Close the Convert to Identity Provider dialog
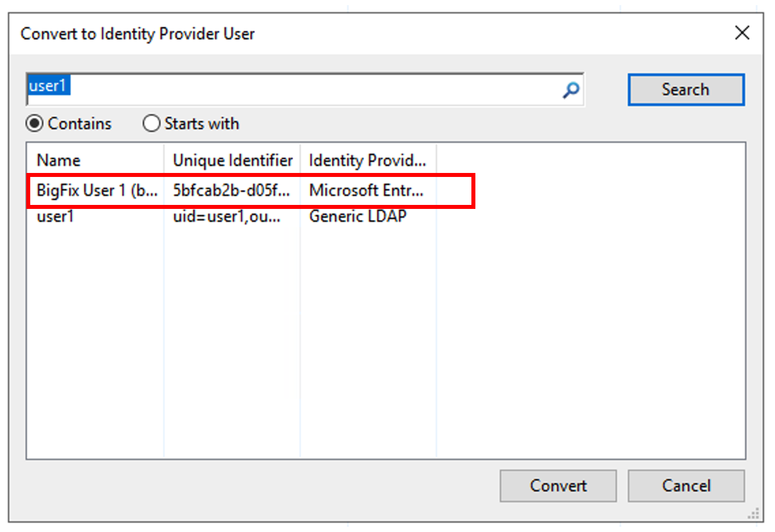This screenshot has height=532, width=775. click(742, 33)
